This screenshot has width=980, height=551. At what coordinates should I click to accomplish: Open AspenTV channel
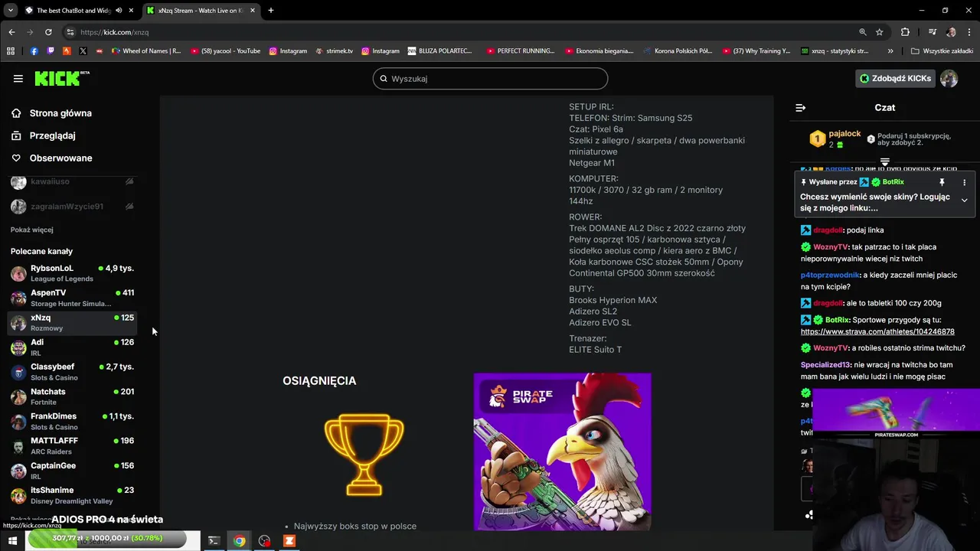[x=73, y=298]
